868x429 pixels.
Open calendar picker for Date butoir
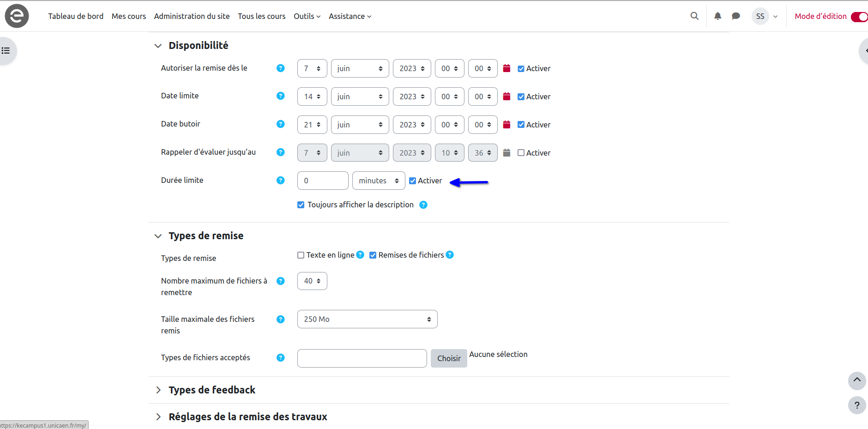506,125
